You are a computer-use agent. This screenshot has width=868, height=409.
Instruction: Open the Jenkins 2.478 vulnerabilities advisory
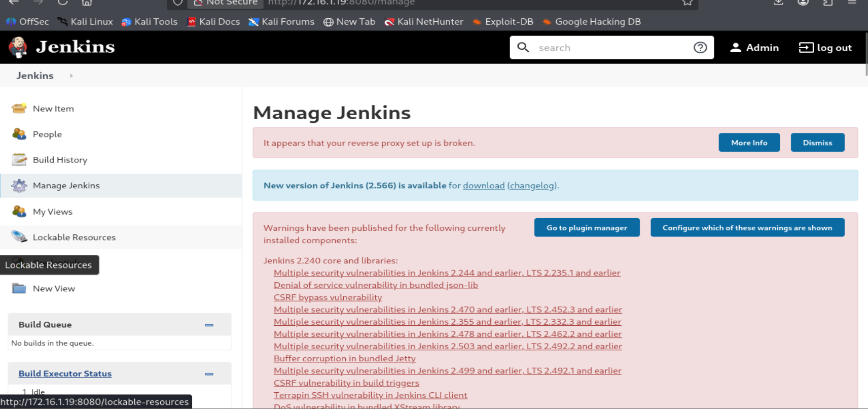448,334
